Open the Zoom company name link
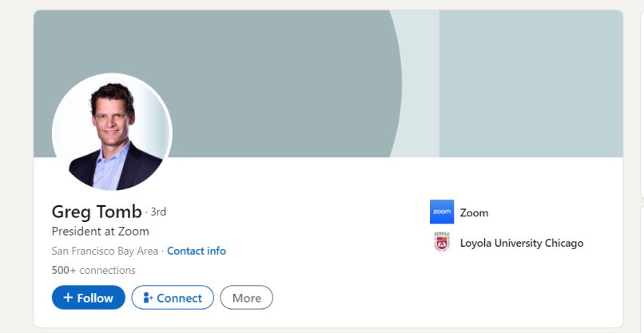The width and height of the screenshot is (644, 333). click(x=474, y=212)
